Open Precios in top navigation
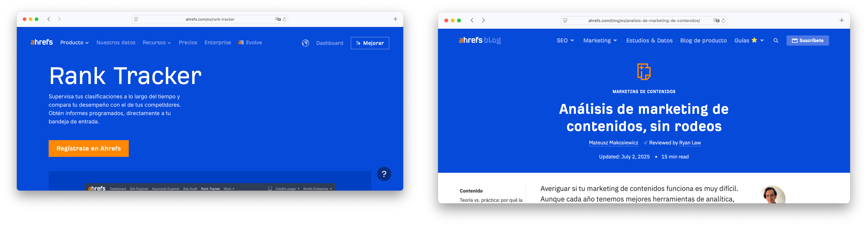The width and height of the screenshot is (868, 227). click(x=188, y=42)
